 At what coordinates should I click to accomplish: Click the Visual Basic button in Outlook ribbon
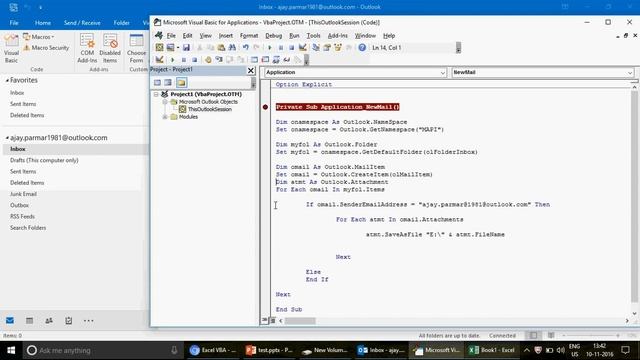(11, 49)
